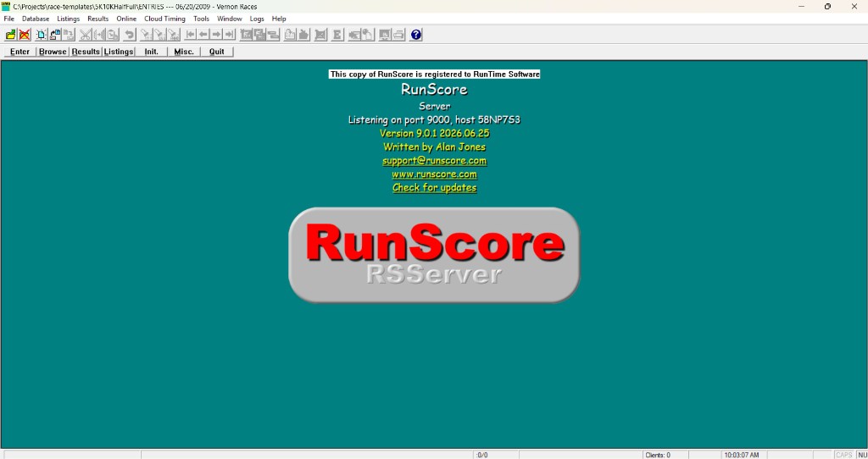Click the Listings button below the toolbar
This screenshot has height=459, width=868.
coord(119,52)
